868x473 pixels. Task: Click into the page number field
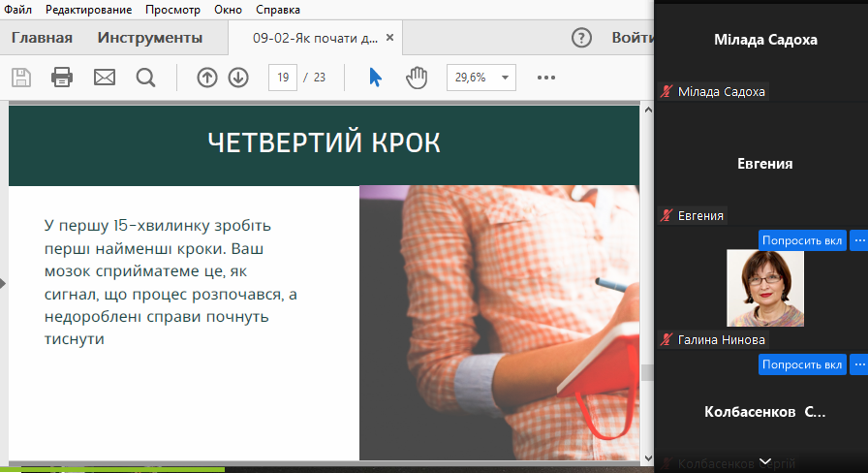(x=282, y=78)
